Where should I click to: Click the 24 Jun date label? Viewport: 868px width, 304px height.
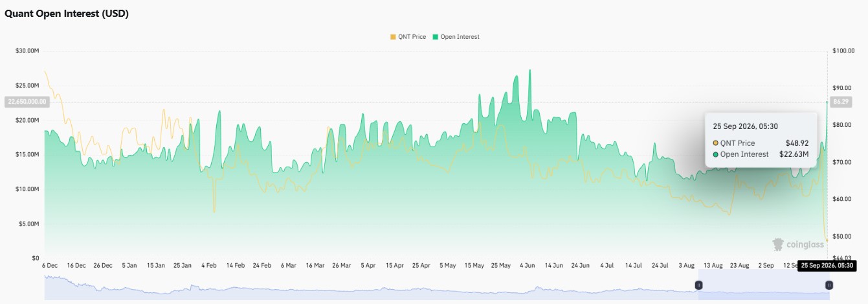579,265
